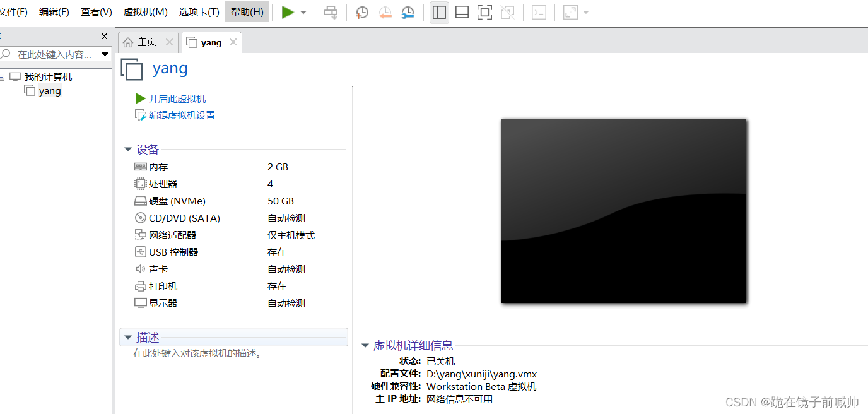
Task: Open the library search filter dropdown
Action: (x=105, y=55)
